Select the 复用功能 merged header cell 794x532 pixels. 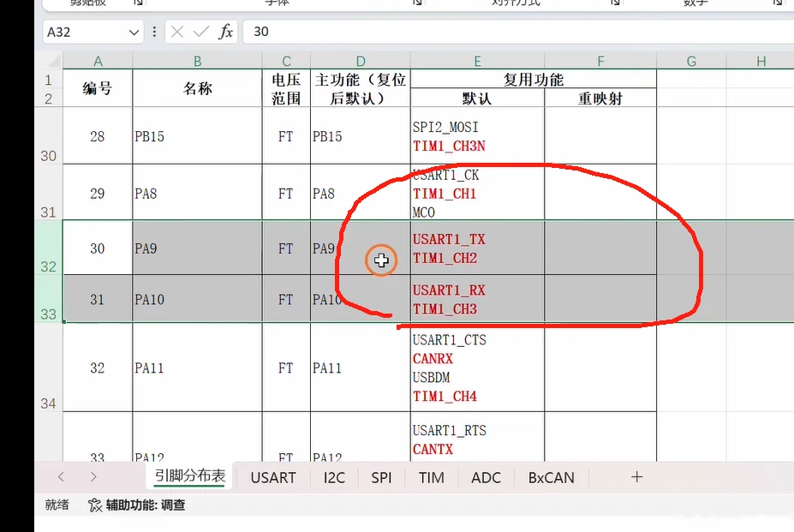(534, 79)
